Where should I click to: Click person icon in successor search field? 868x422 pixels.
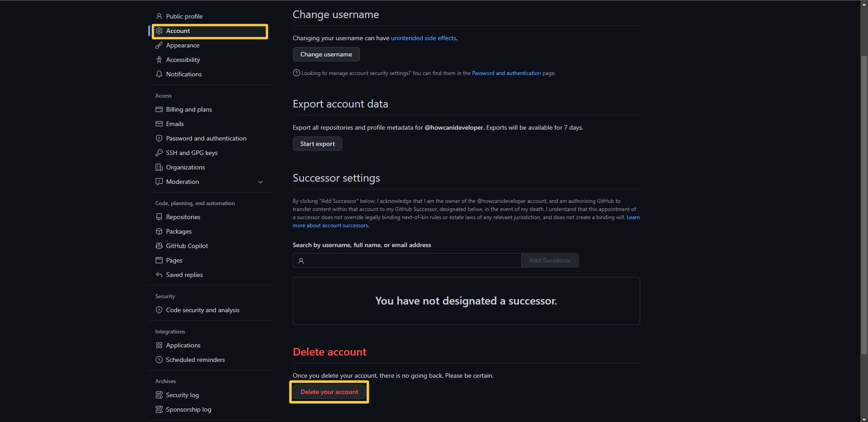[x=301, y=261]
